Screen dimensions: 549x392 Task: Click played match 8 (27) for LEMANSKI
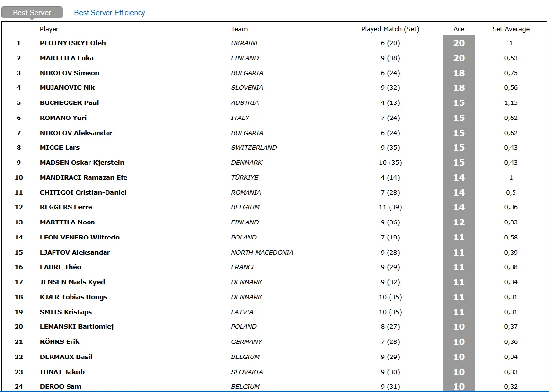390,327
